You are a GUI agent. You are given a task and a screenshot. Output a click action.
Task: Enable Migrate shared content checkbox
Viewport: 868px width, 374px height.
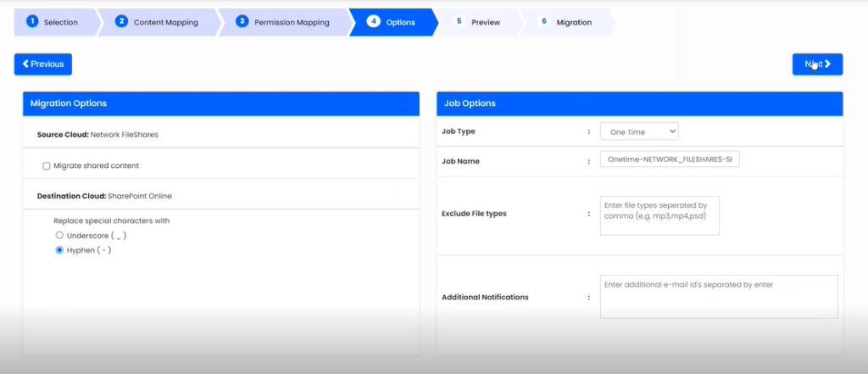pyautogui.click(x=47, y=165)
